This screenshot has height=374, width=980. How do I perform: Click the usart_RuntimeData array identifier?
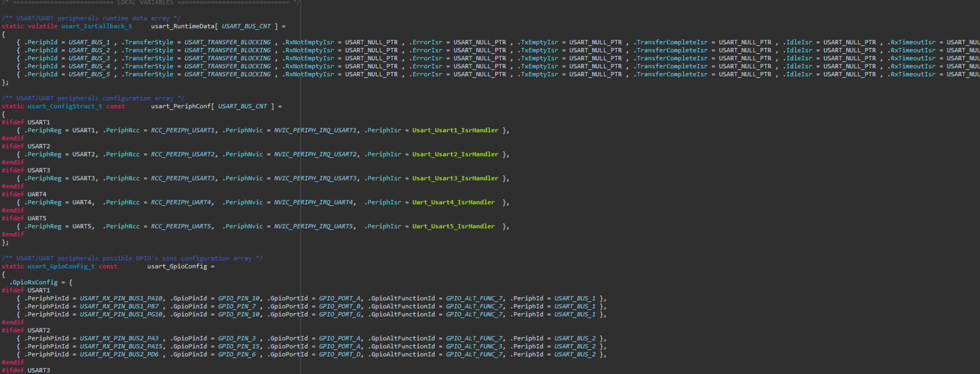[183, 26]
